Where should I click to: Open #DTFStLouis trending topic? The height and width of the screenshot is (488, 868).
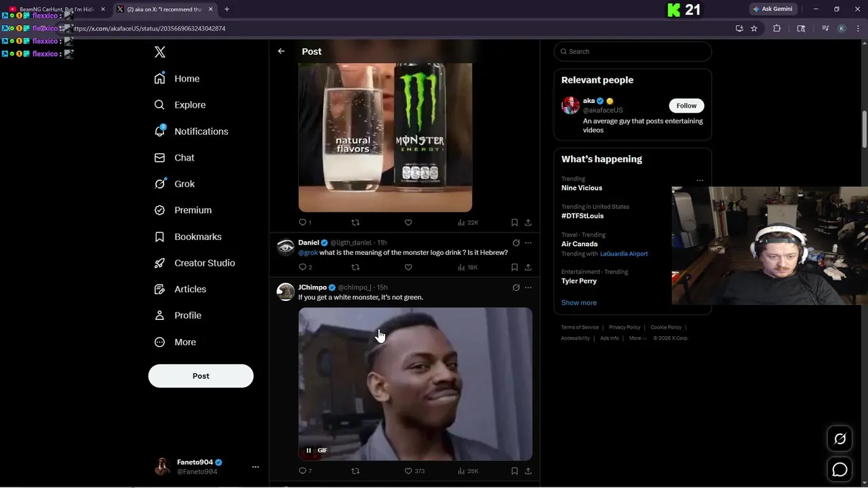coord(583,216)
